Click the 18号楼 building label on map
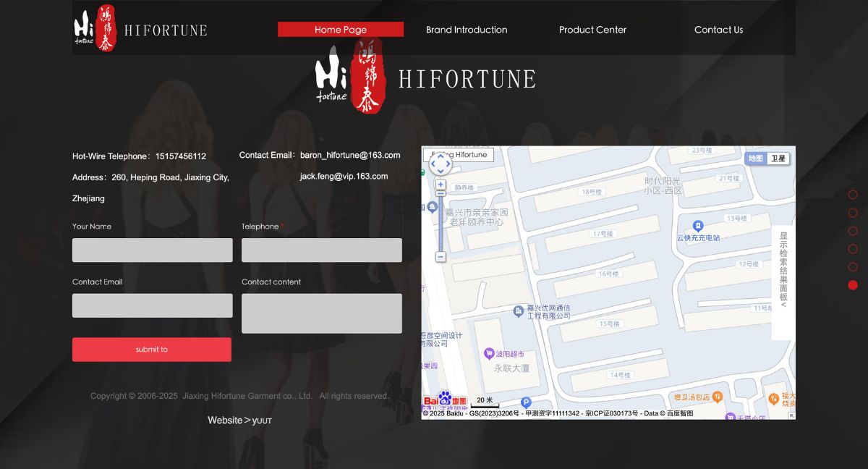868x469 pixels. (x=592, y=193)
